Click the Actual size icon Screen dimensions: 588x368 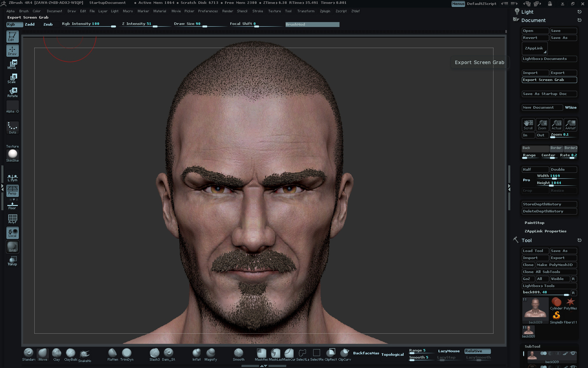(x=556, y=124)
